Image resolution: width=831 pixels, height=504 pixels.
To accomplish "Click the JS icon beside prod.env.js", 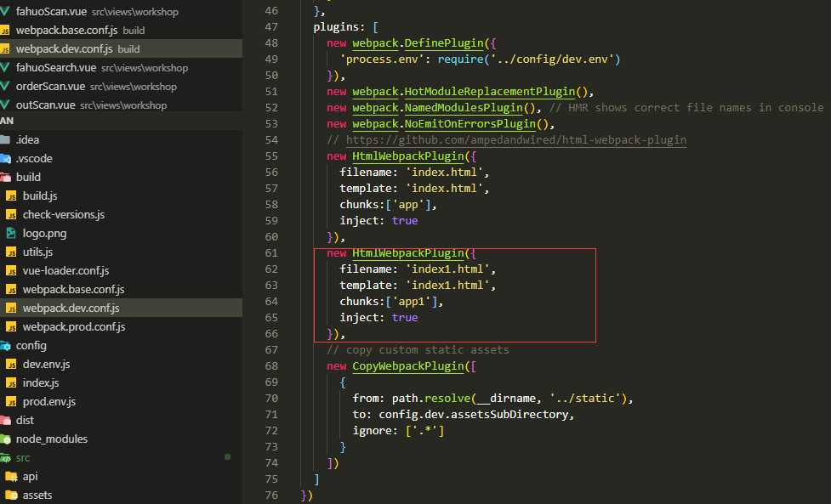I will click(x=11, y=401).
